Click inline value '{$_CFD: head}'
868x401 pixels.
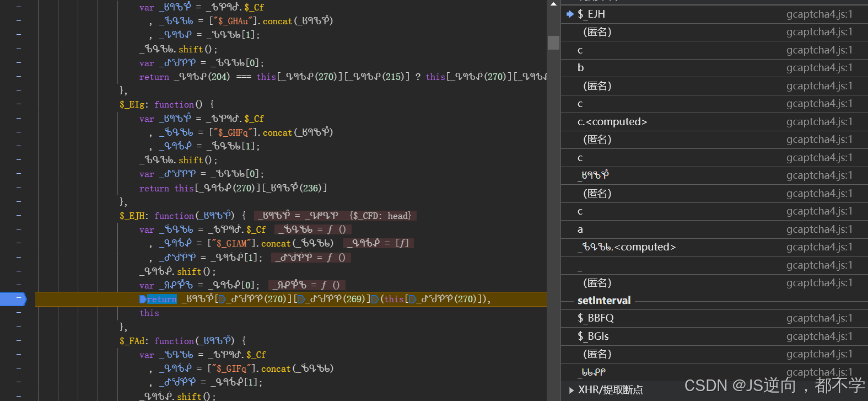pyautogui.click(x=380, y=216)
